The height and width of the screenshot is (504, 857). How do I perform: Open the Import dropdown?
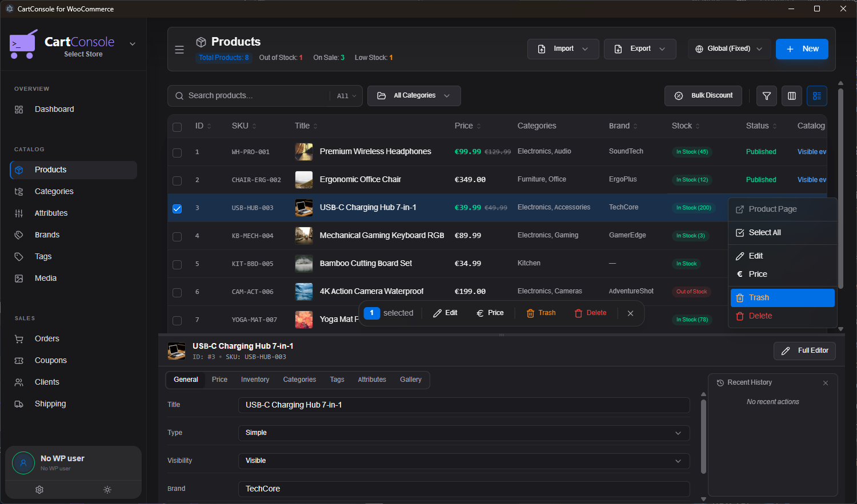[563, 49]
